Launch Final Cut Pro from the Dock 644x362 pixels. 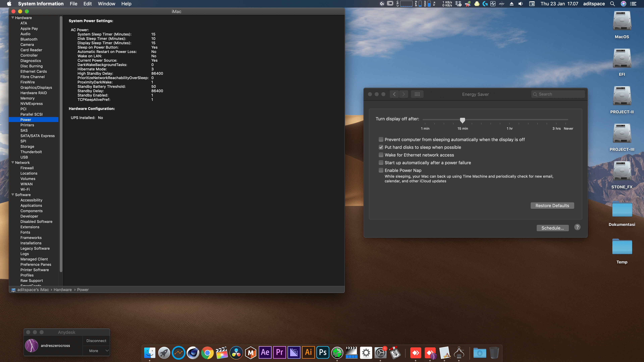[x=222, y=353]
